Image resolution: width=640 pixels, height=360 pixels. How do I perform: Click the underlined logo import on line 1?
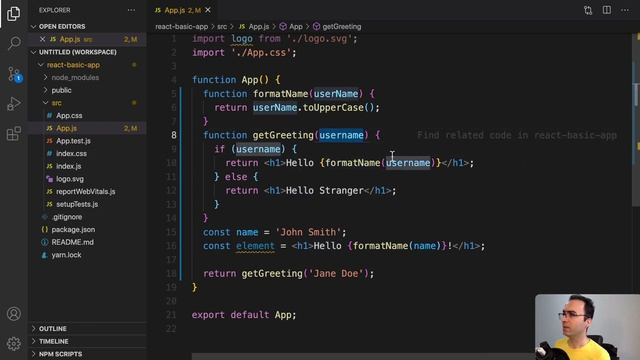point(242,39)
